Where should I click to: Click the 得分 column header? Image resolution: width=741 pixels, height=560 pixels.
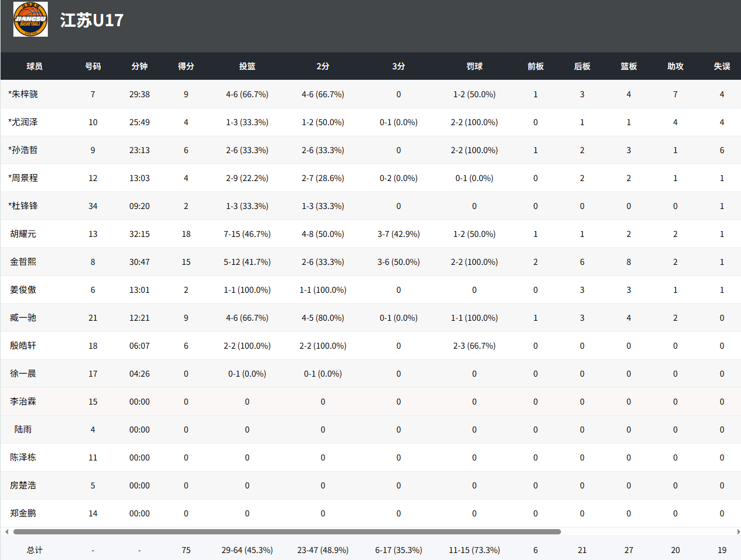[186, 66]
